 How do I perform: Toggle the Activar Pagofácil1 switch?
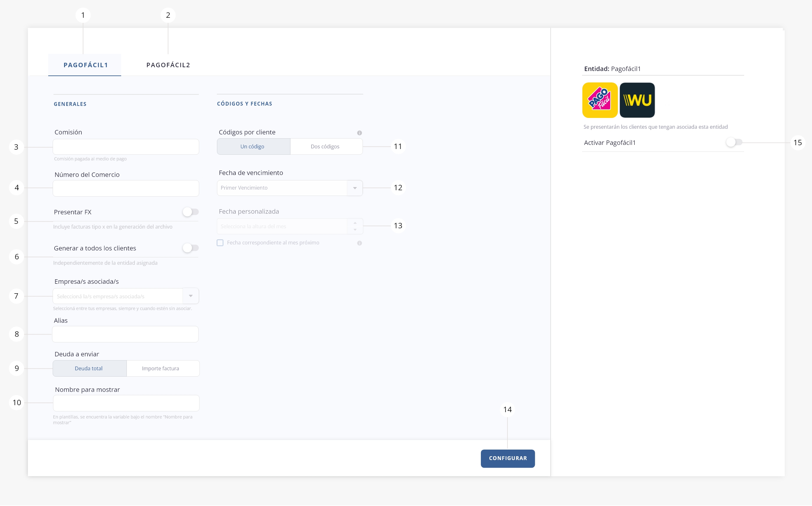(x=734, y=142)
